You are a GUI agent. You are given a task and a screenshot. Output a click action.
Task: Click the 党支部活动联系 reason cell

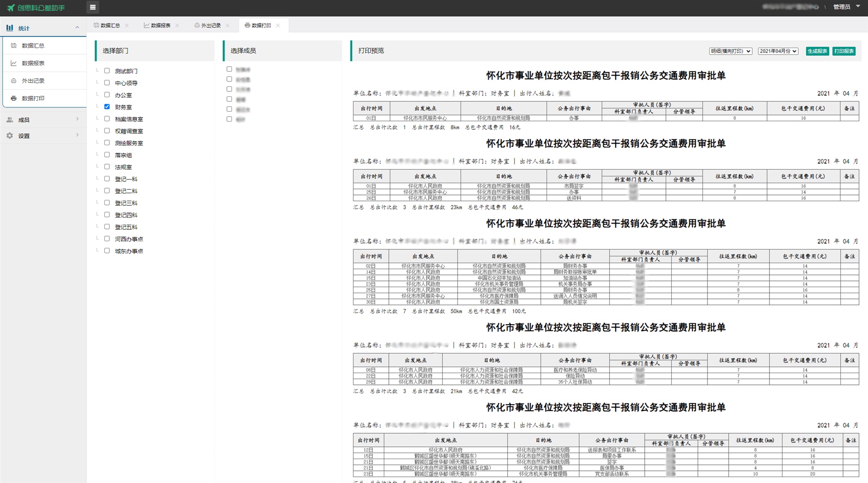tap(612, 474)
